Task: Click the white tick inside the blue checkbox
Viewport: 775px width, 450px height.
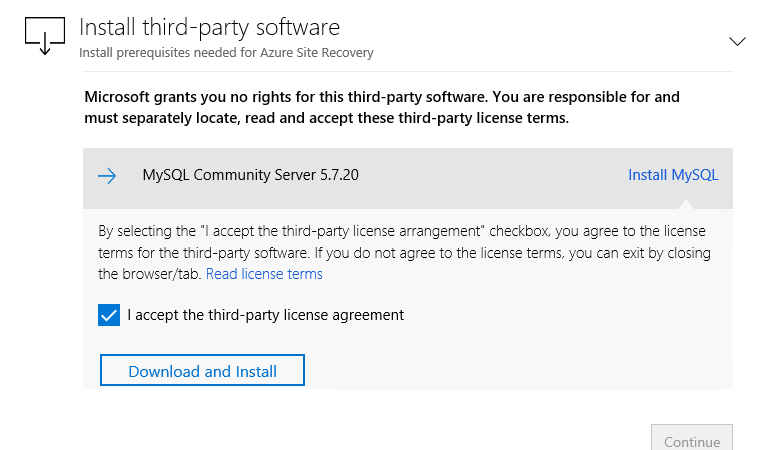Action: [x=109, y=315]
